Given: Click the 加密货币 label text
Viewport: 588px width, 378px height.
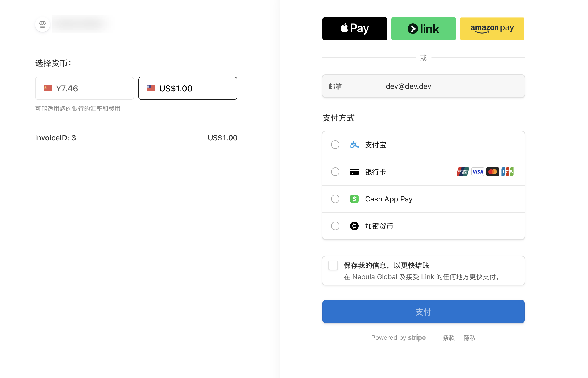Looking at the screenshot, I should 379,226.
